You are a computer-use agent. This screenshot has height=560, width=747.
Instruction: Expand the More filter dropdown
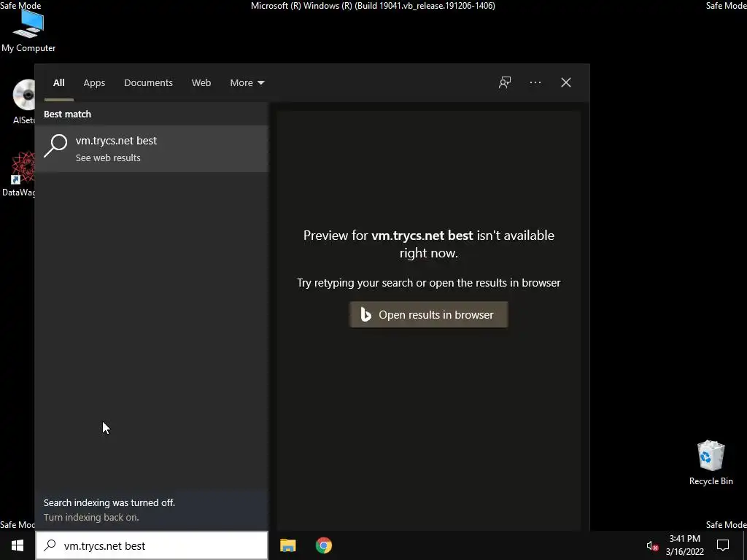[247, 83]
